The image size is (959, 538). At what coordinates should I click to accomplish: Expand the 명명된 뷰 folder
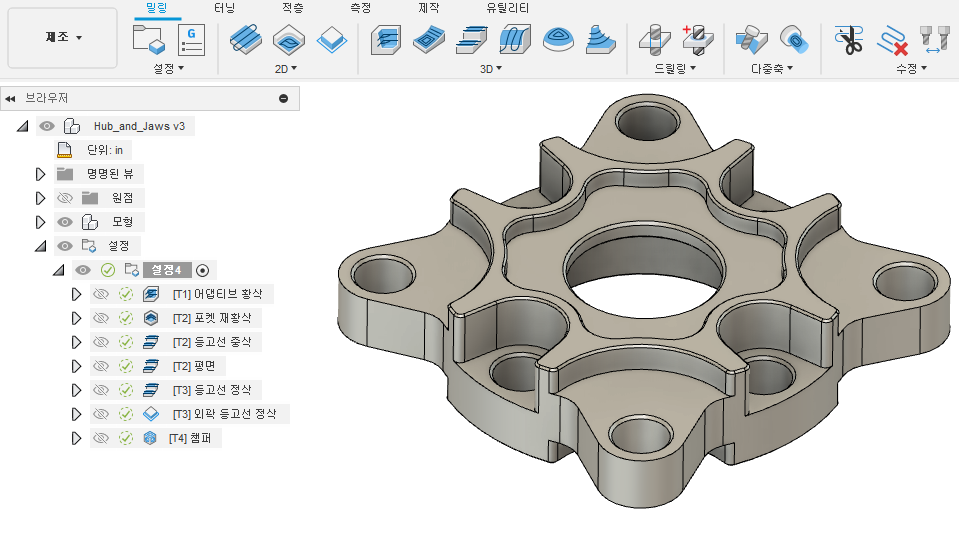point(40,174)
